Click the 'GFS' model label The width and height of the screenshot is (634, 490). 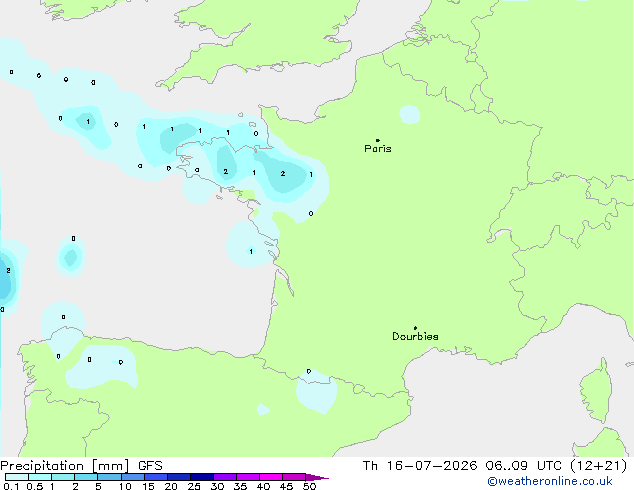click(150, 466)
